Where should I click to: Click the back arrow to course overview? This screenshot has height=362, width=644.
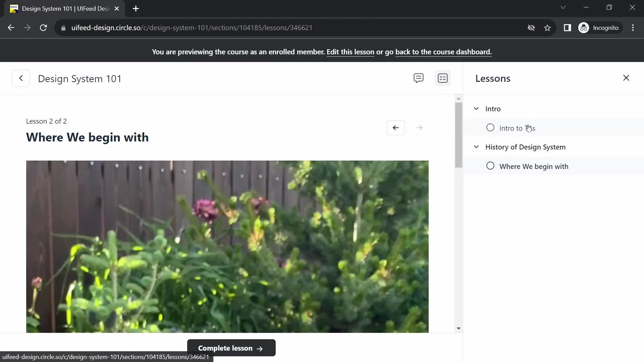coord(21,78)
